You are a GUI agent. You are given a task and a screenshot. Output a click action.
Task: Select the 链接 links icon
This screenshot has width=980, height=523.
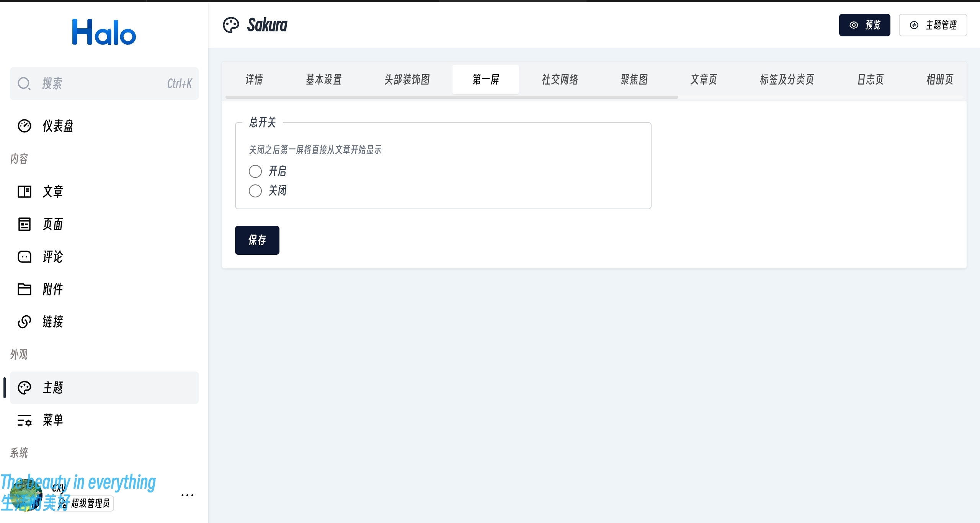(24, 322)
